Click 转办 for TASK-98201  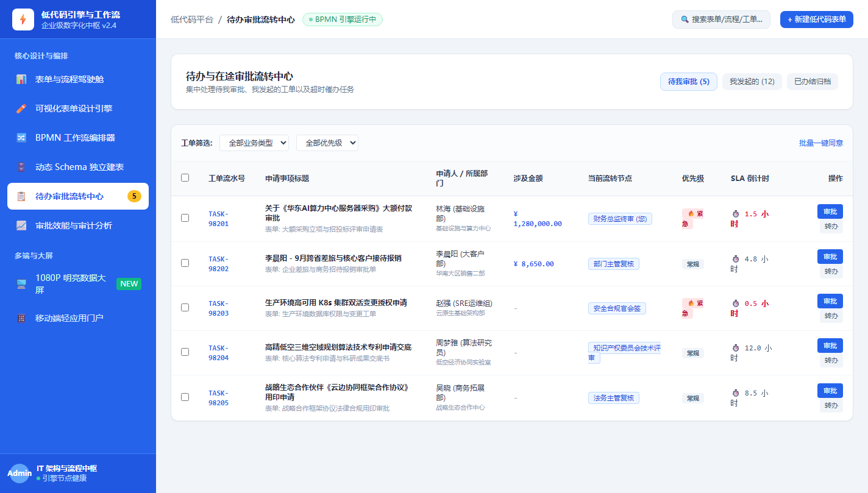[x=831, y=227]
